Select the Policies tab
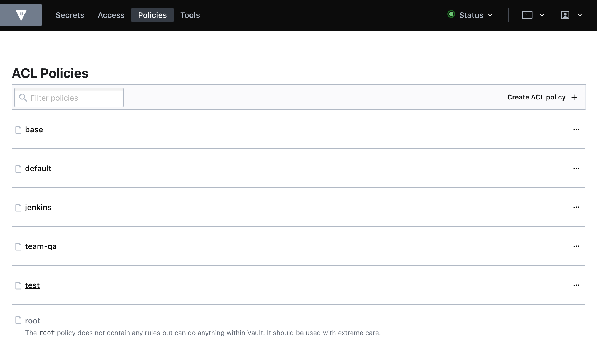Viewport: 597px width, 364px height. click(x=152, y=15)
